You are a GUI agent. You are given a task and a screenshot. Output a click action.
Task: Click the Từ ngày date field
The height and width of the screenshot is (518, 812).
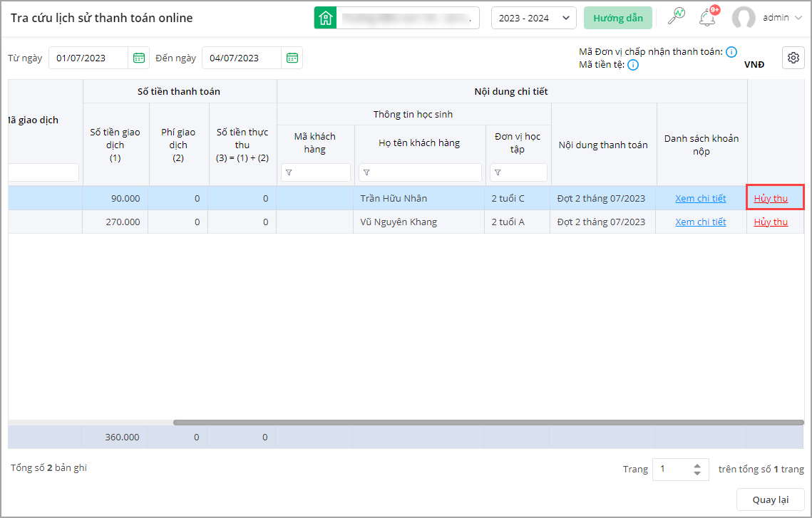tap(88, 58)
